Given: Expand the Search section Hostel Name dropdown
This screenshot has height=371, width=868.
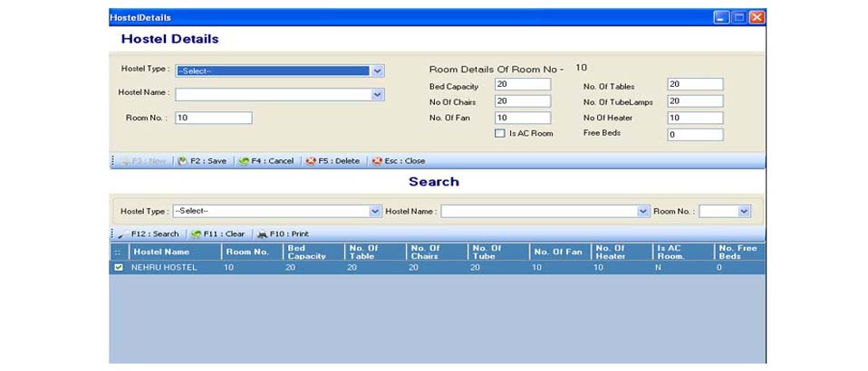Looking at the screenshot, I should (x=642, y=211).
